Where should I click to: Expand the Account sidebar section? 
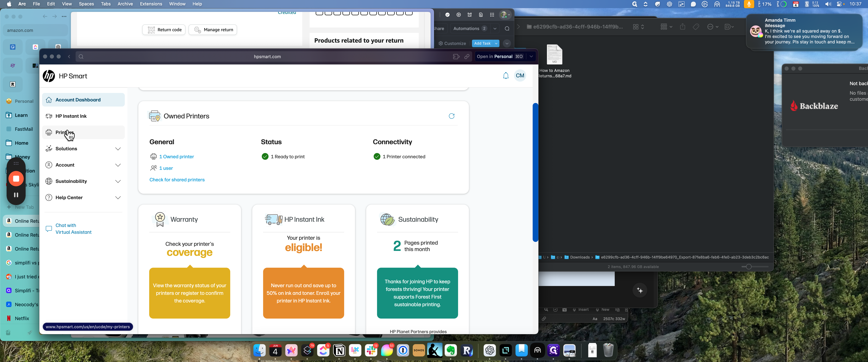[83, 165]
